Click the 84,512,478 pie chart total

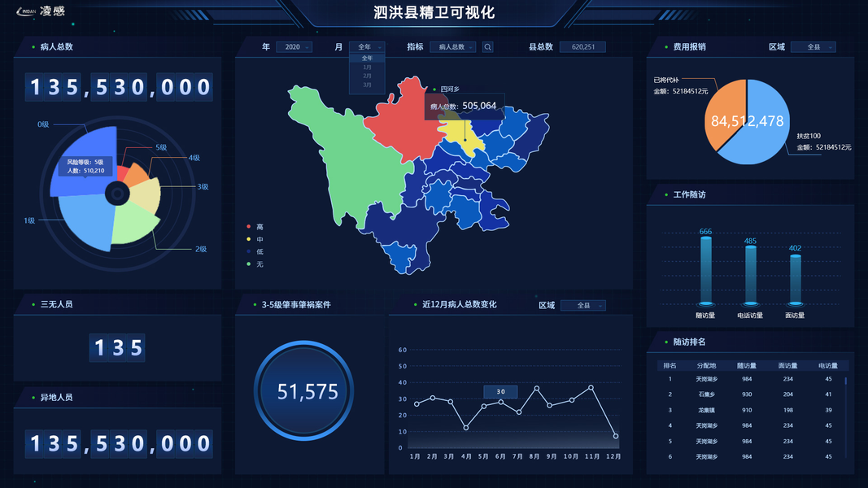click(747, 121)
